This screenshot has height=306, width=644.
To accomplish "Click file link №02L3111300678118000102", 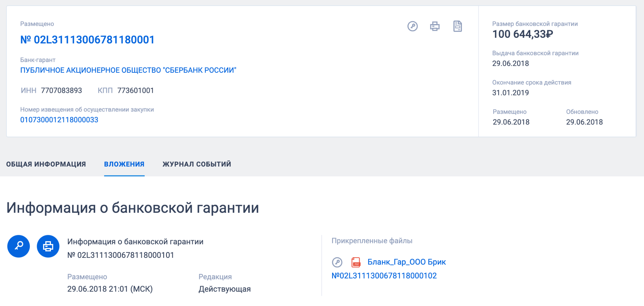I will point(384,275).
